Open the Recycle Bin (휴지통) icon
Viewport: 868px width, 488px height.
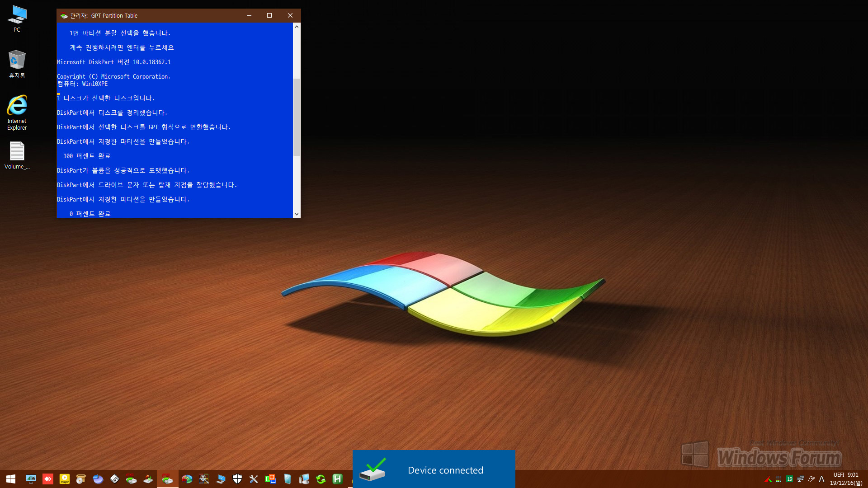17,64
